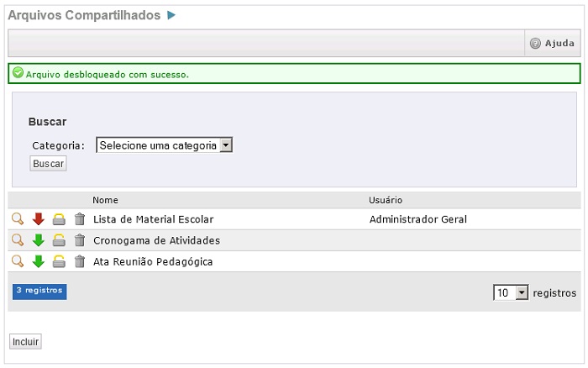Click the Incluir button

tap(25, 342)
